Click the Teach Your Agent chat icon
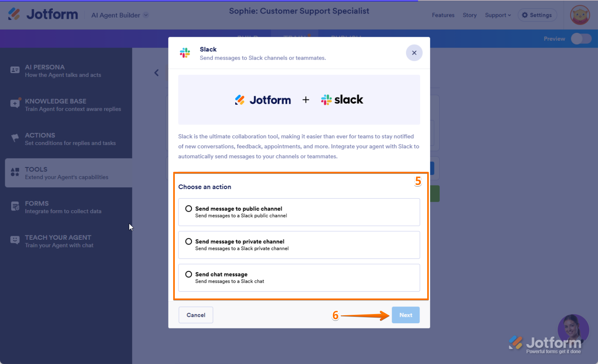This screenshot has width=598, height=364. (x=15, y=240)
